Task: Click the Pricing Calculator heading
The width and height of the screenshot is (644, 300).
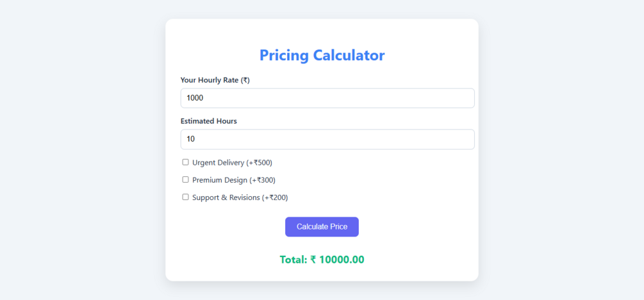Action: point(322,55)
